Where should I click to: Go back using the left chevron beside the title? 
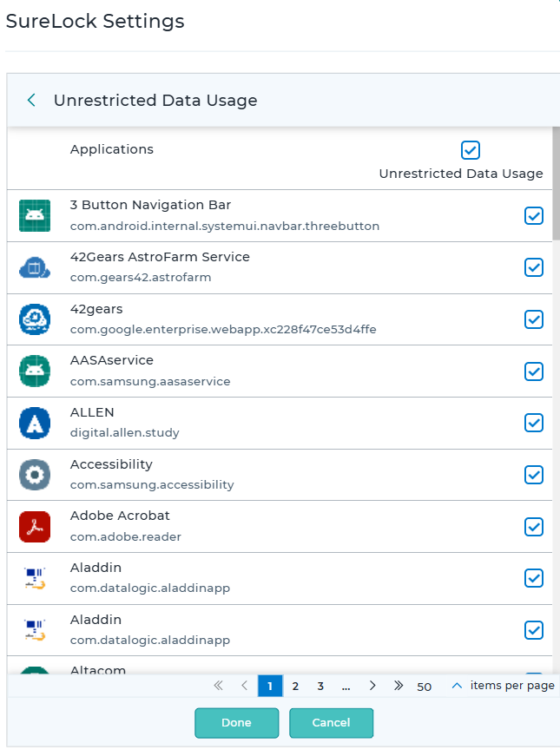click(31, 101)
